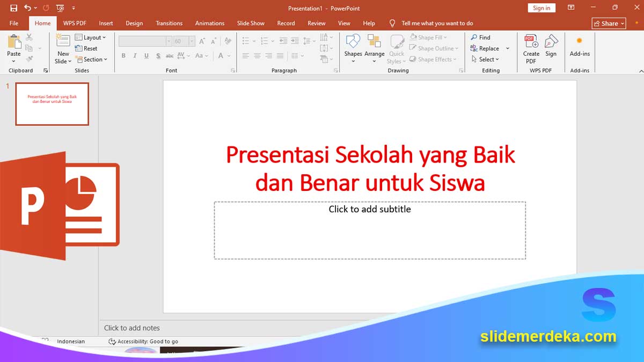
Task: Switch to the Design tab
Action: point(134,23)
